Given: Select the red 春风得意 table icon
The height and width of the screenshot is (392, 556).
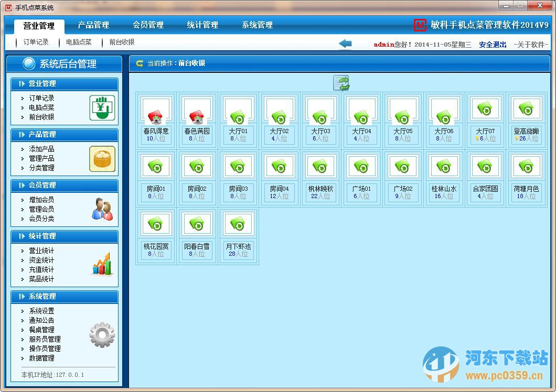Looking at the screenshot, I should point(155,111).
